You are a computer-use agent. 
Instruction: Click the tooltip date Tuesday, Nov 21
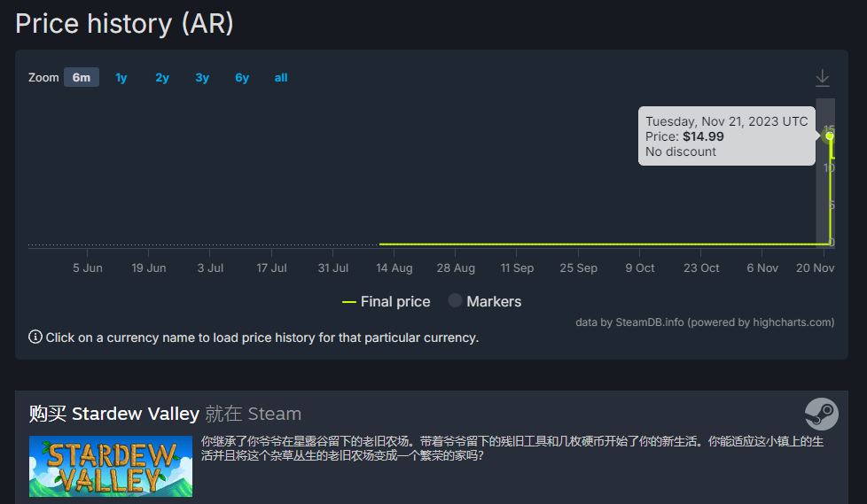pos(727,121)
